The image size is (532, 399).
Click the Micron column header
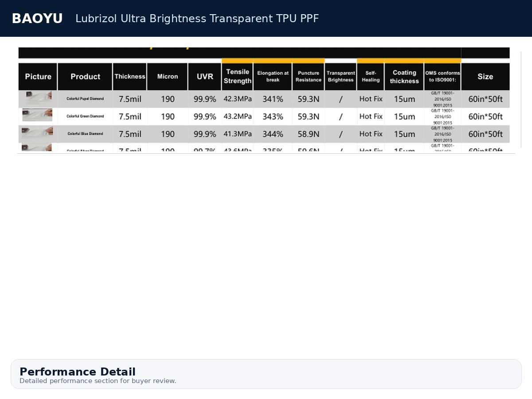point(168,77)
